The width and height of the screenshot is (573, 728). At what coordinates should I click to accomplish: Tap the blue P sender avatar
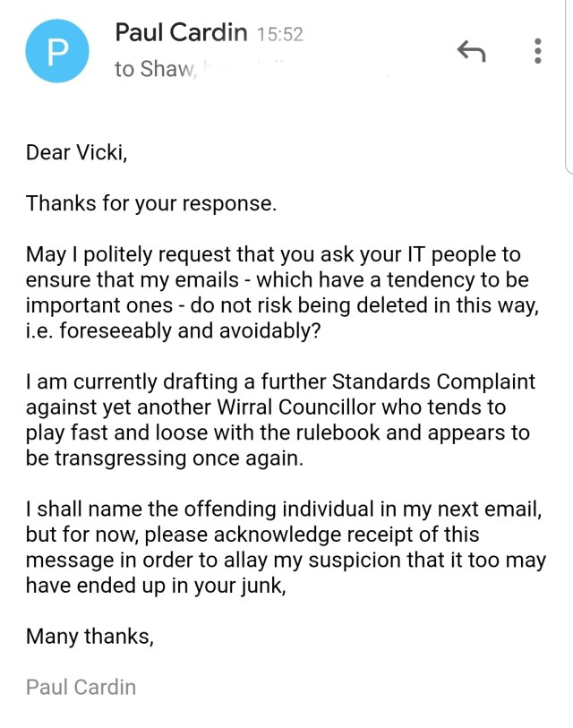pos(57,52)
